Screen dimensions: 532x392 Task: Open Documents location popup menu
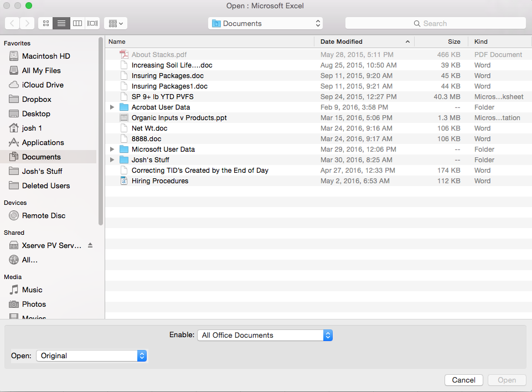point(265,23)
